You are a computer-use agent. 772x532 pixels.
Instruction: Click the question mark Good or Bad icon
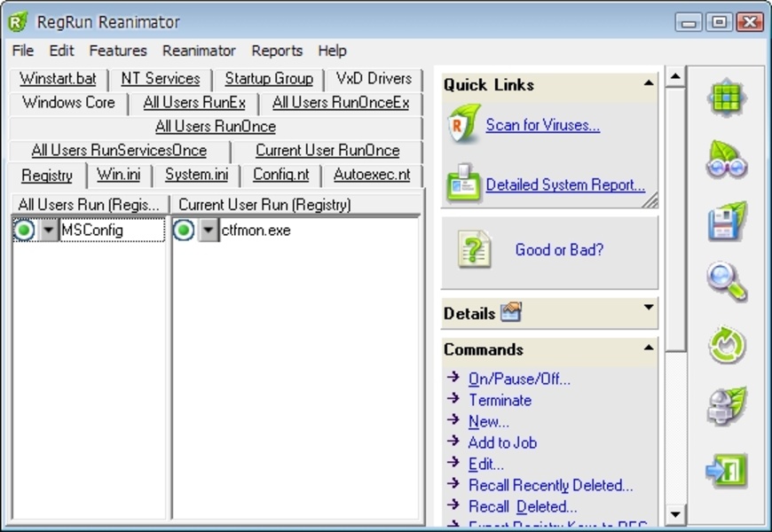pyautogui.click(x=474, y=249)
